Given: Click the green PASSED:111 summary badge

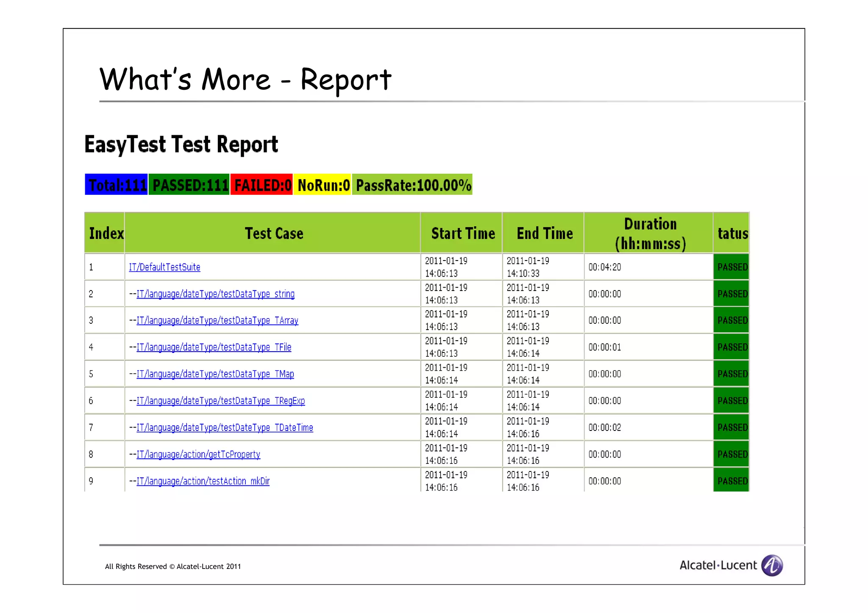Looking at the screenshot, I should pos(189,184).
